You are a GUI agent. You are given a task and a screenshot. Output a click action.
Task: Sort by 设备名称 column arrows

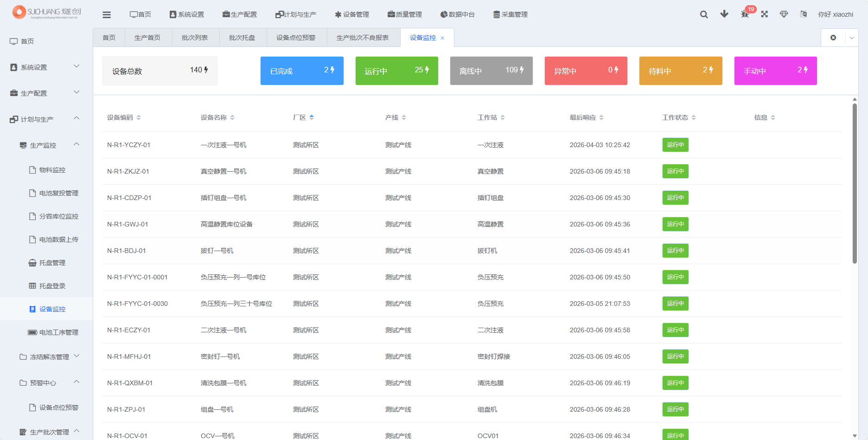pos(232,118)
